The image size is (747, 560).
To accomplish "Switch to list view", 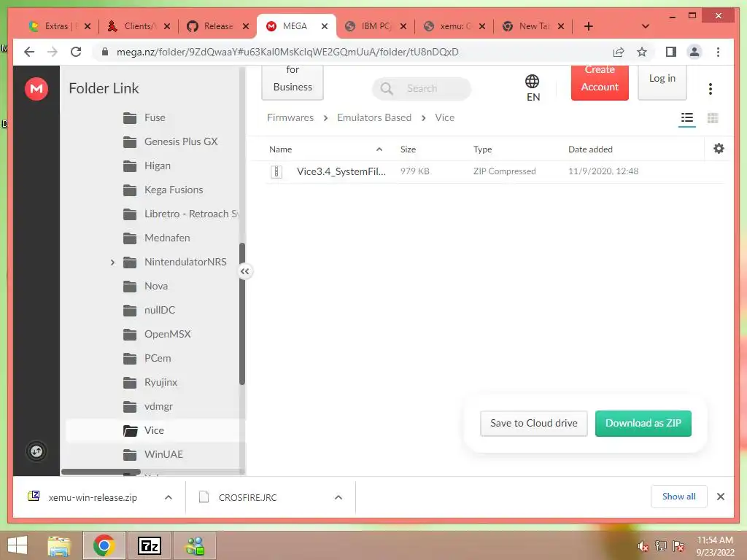I will 686,117.
